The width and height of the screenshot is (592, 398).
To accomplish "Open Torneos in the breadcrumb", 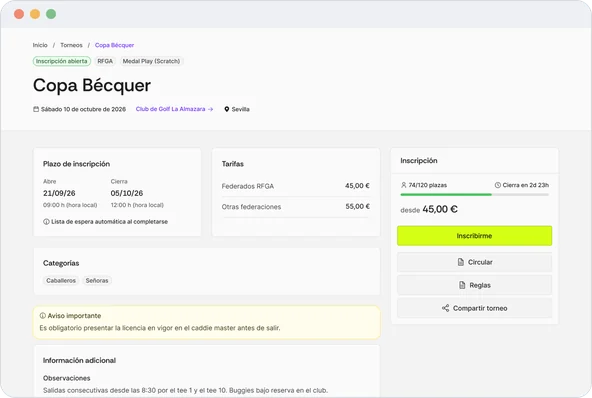I will [x=71, y=45].
